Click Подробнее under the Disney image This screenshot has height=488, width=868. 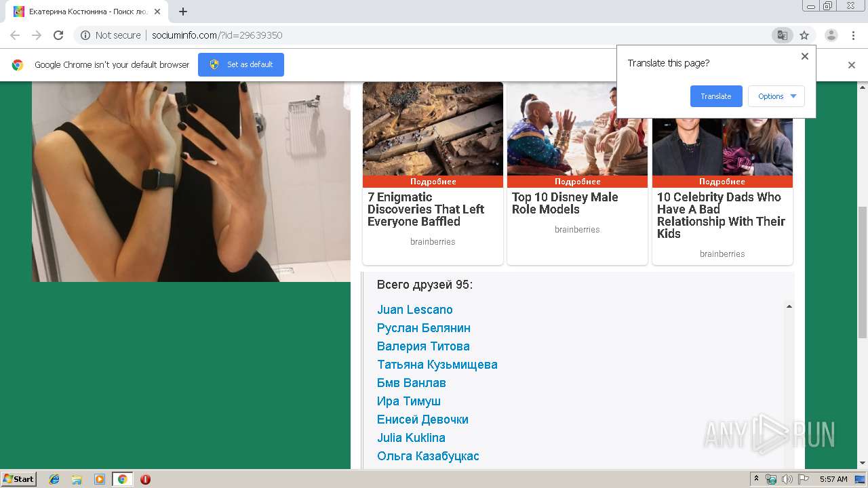pyautogui.click(x=577, y=182)
